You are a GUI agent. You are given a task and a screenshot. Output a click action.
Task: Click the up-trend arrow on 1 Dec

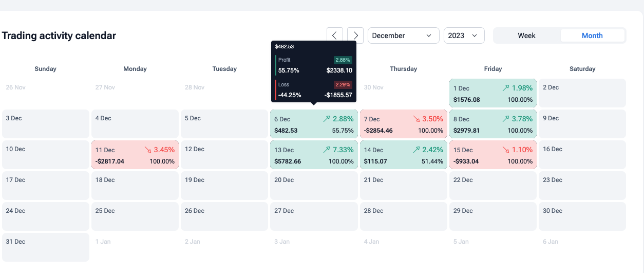click(506, 88)
